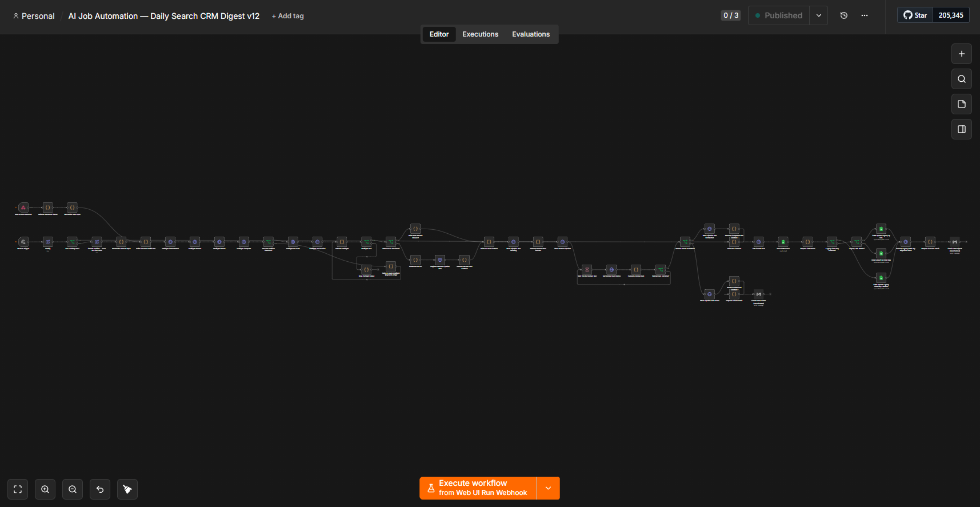Zoom the canvas to fit
Image resolution: width=980 pixels, height=507 pixels.
18,489
